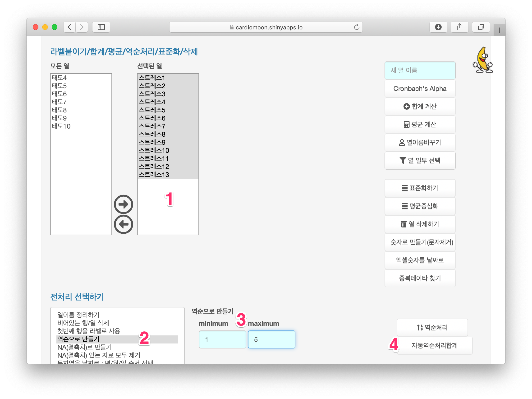Open a new tab with the plus button
The image size is (532, 399).
tap(499, 30)
